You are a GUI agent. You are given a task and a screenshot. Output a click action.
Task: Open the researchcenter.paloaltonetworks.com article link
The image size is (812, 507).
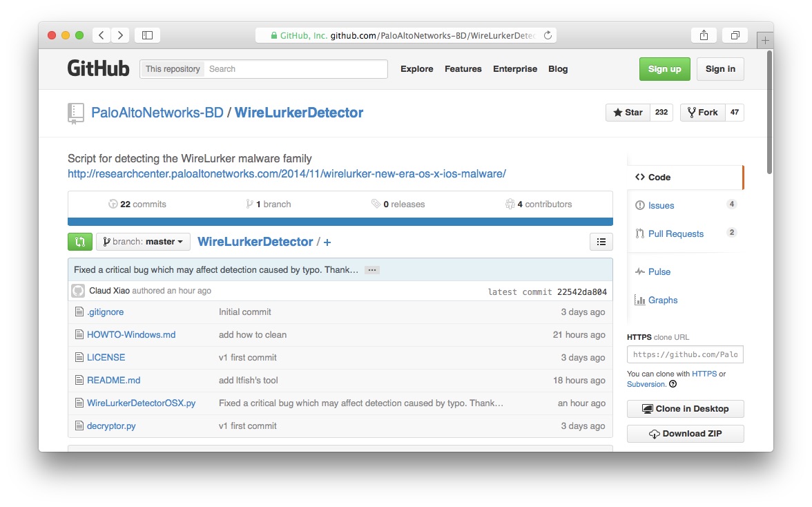click(287, 173)
